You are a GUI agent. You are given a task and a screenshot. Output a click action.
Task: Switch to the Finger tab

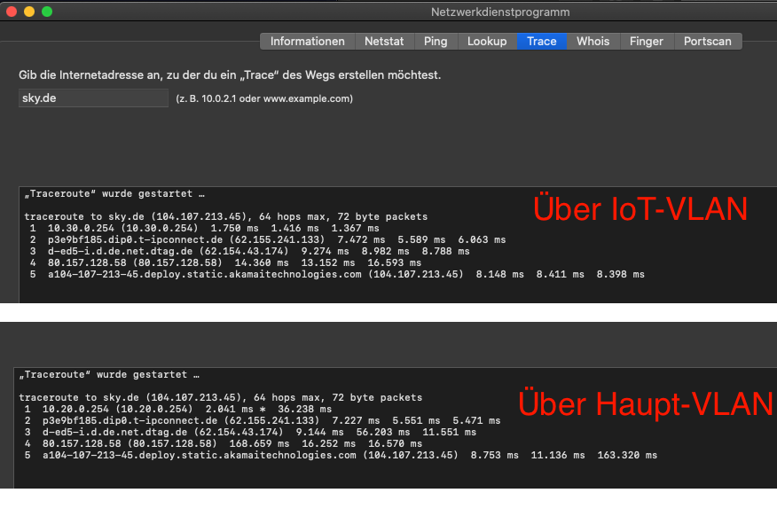click(647, 41)
